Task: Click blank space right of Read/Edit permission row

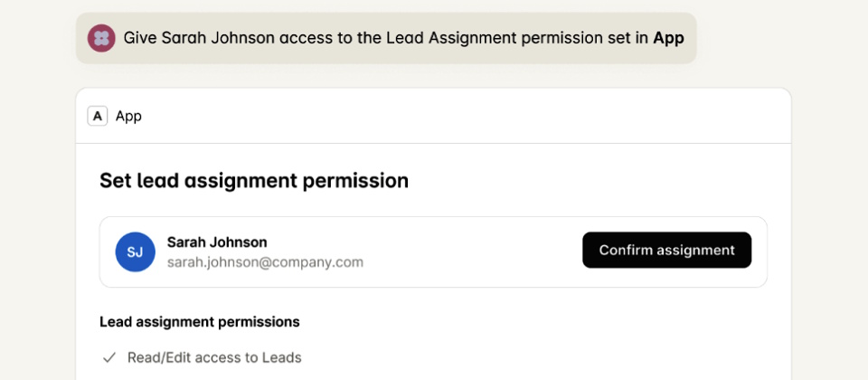Action: [542, 357]
